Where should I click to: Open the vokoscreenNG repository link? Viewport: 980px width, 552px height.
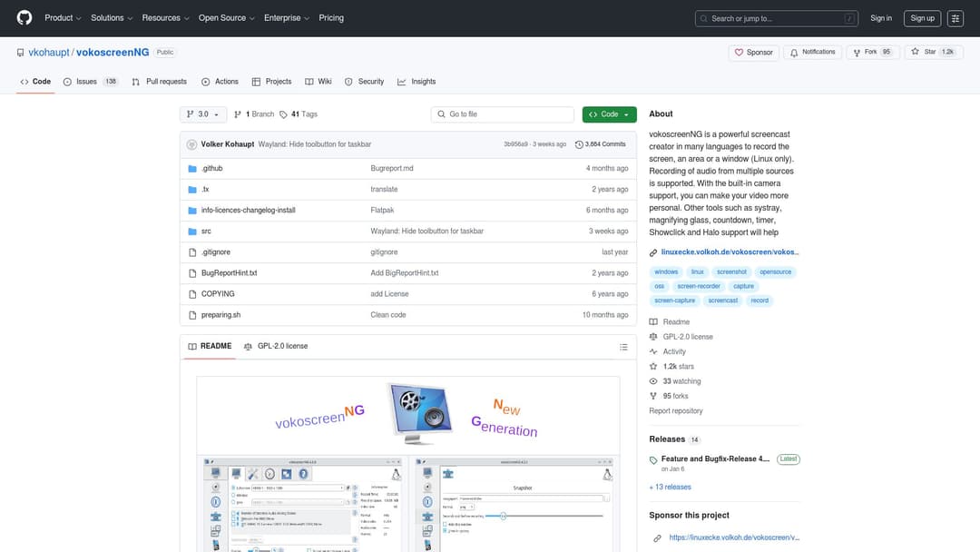pyautogui.click(x=113, y=53)
